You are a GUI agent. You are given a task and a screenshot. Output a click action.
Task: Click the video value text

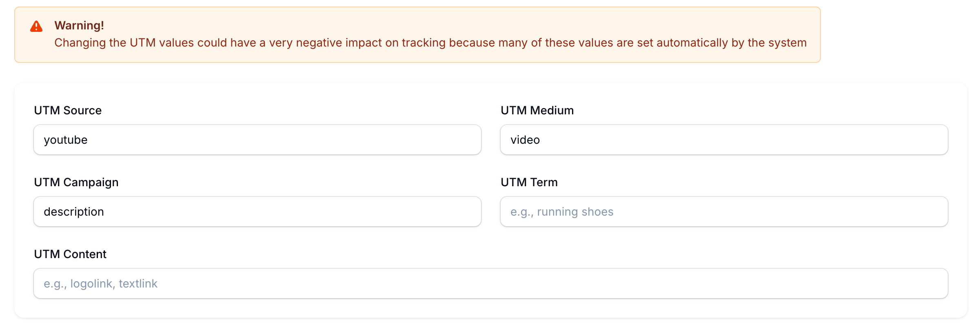pyautogui.click(x=525, y=140)
